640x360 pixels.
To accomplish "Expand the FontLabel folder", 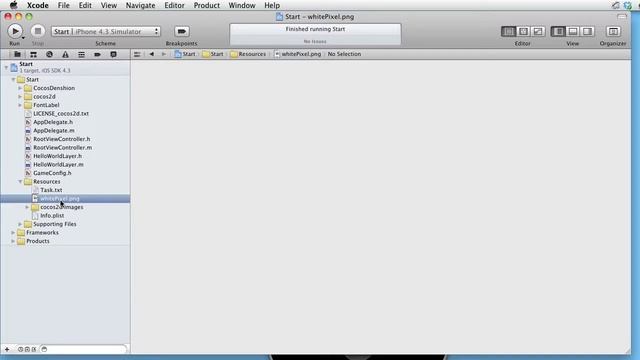I will tap(20, 105).
